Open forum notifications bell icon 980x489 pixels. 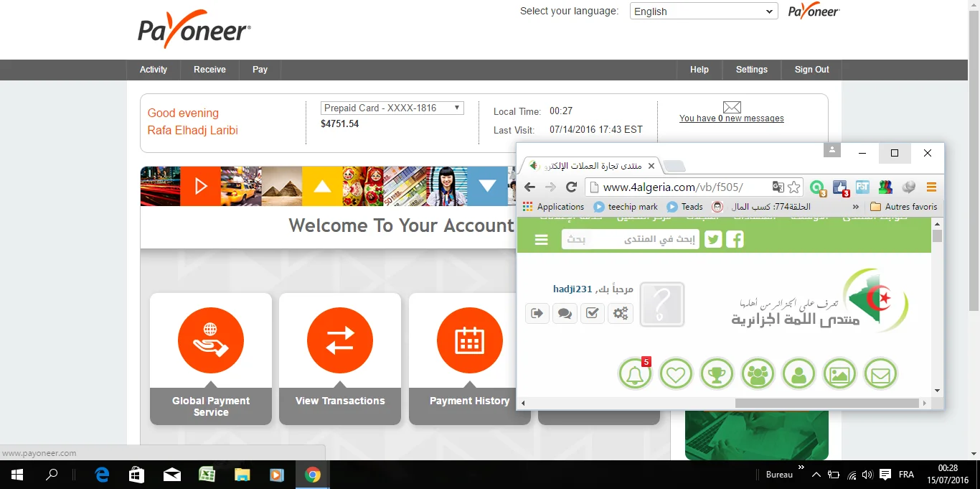click(x=635, y=373)
